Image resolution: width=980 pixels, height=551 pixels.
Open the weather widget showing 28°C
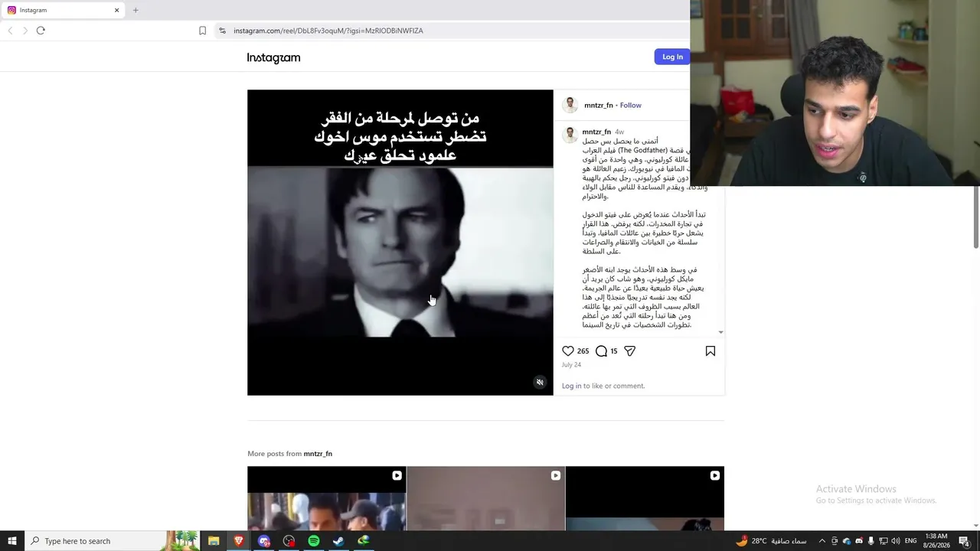coord(771,541)
